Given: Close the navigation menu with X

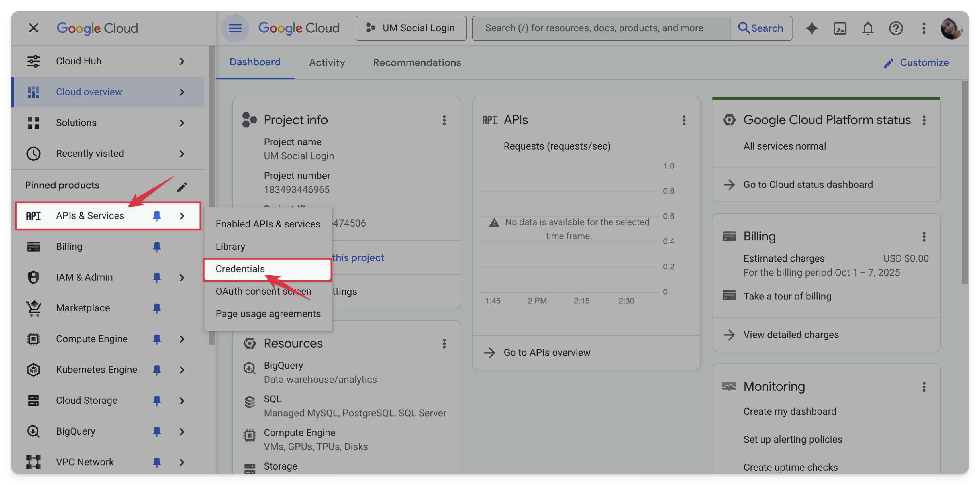Looking at the screenshot, I should pyautogui.click(x=33, y=28).
